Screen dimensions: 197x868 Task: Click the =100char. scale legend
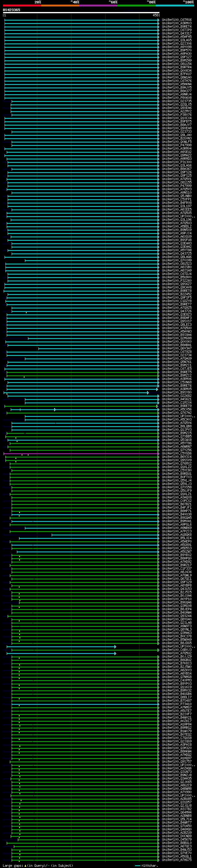click(146, 866)
